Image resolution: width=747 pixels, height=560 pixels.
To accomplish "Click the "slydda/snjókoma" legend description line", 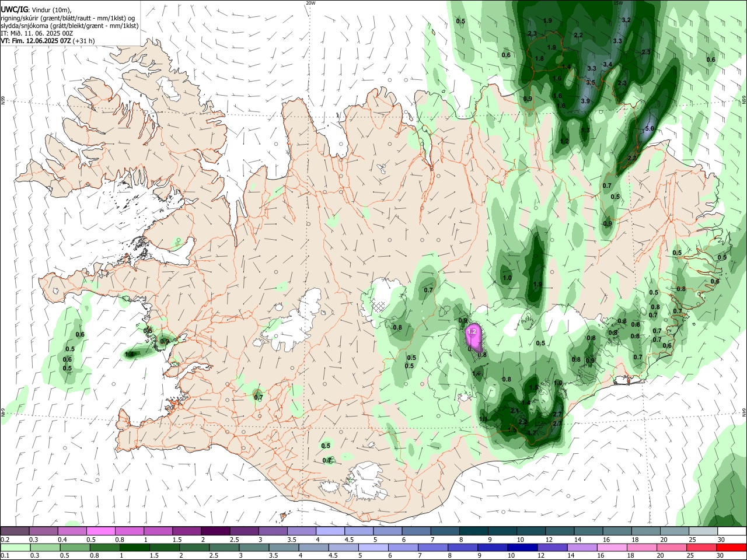I will (x=69, y=26).
